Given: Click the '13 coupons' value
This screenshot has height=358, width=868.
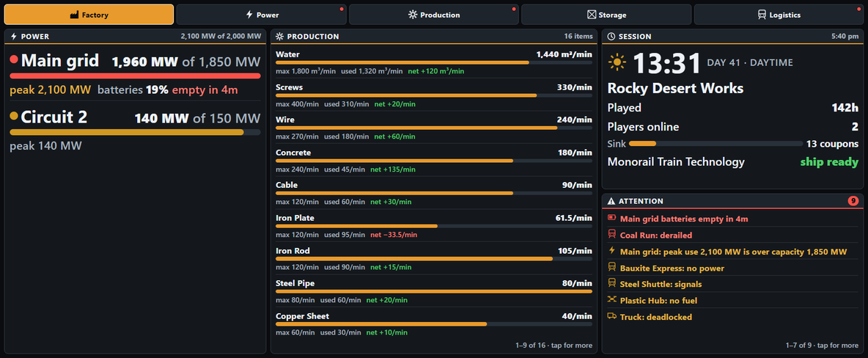Looking at the screenshot, I should tap(832, 144).
